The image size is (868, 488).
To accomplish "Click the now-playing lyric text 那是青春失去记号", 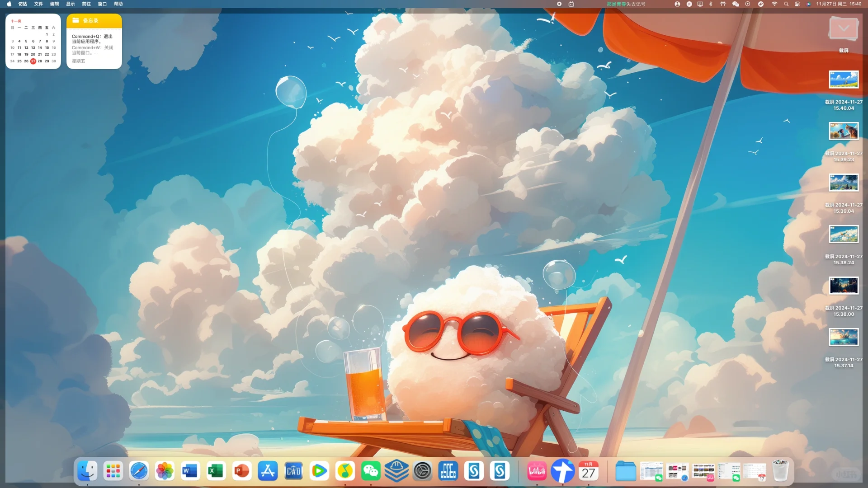I will (x=626, y=4).
